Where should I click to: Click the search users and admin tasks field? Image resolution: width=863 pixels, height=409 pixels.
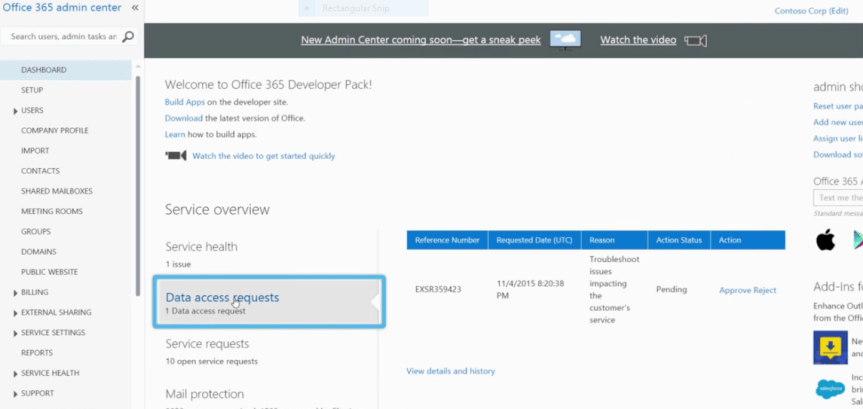coord(62,36)
